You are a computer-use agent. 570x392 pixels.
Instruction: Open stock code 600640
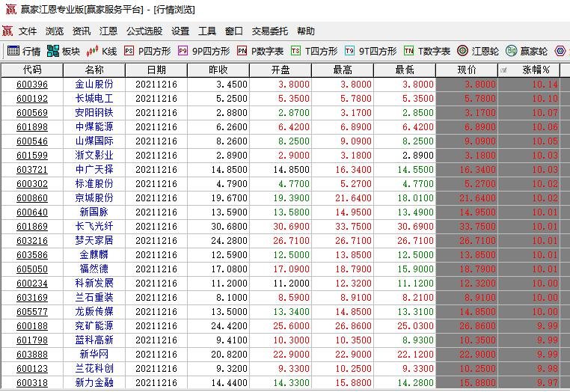tap(32, 212)
